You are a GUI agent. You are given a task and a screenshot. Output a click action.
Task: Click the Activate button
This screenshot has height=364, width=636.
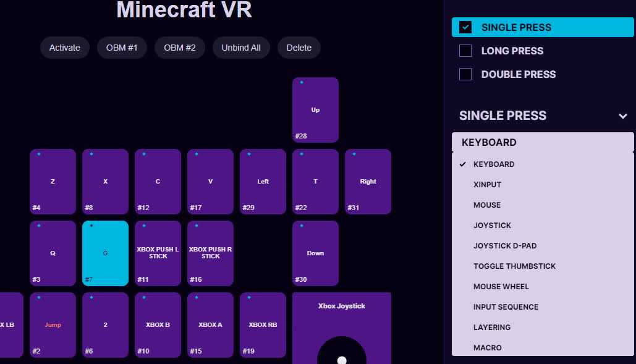coord(65,48)
